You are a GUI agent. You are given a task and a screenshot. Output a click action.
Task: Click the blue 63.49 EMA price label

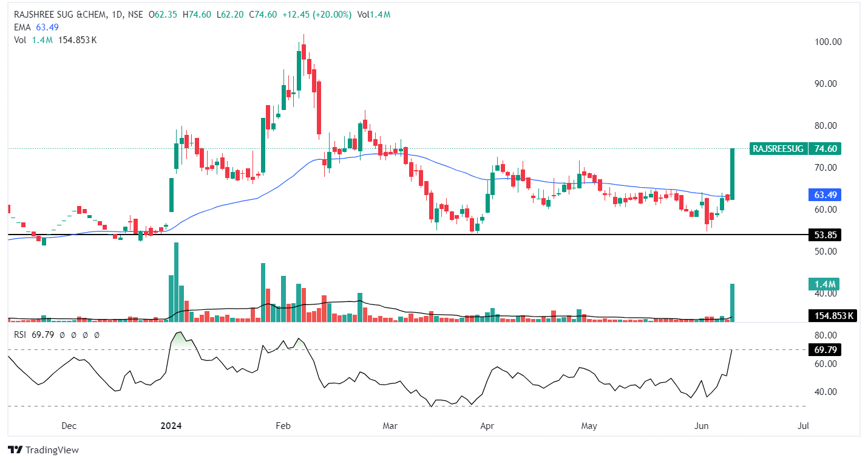[x=823, y=195]
